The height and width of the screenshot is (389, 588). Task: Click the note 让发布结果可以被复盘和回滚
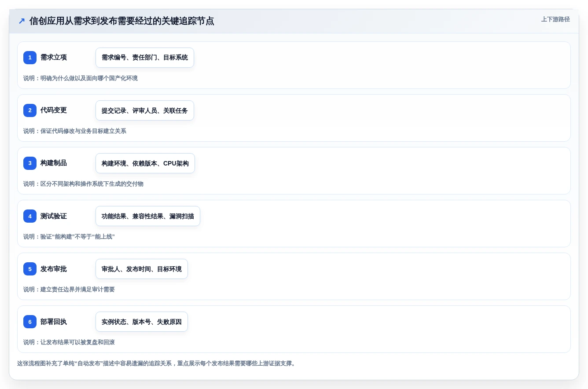pos(69,342)
